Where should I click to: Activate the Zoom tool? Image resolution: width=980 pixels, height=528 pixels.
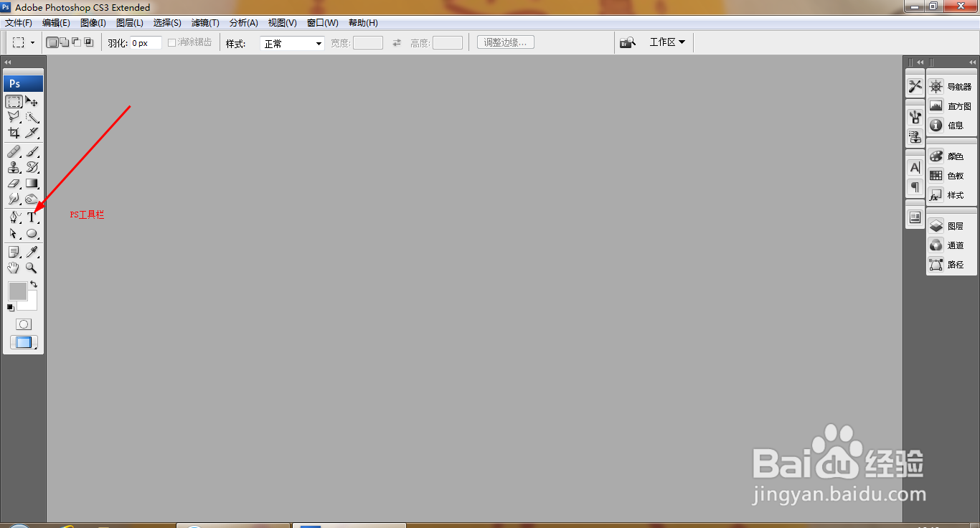(32, 268)
